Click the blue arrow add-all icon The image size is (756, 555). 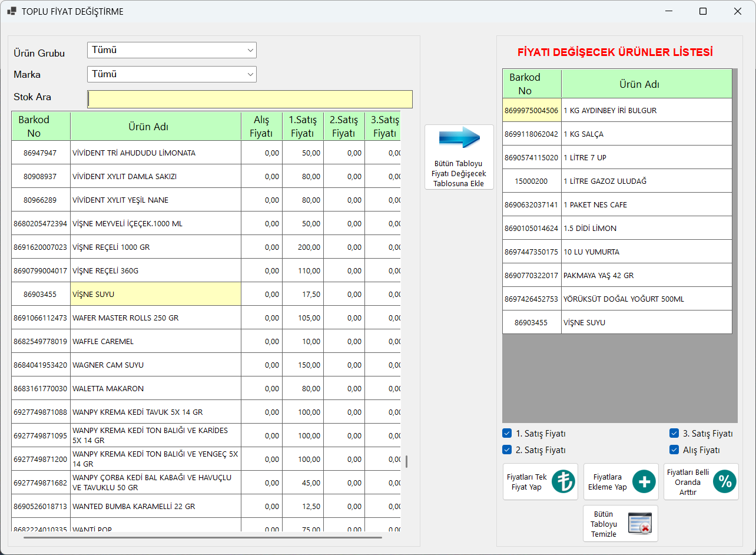pyautogui.click(x=459, y=137)
